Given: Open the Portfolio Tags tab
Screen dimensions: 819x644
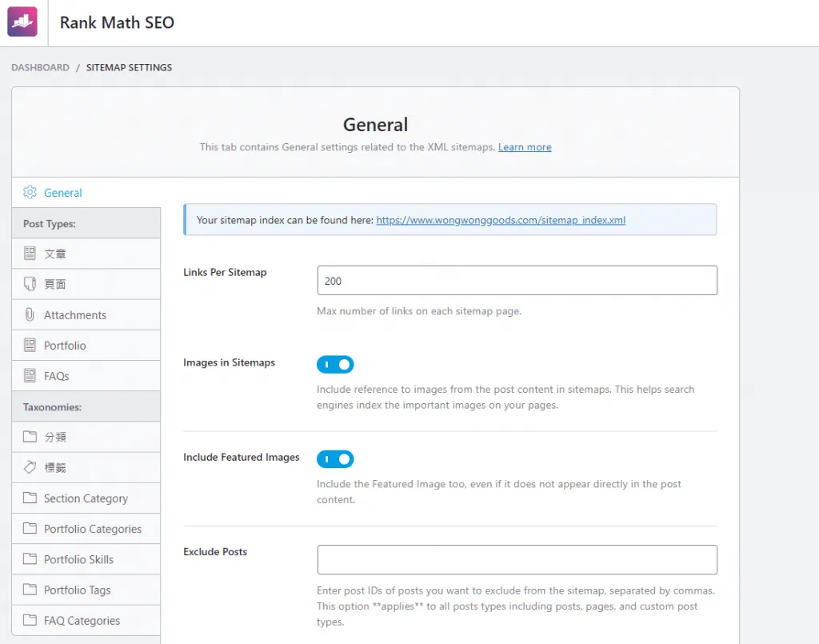Looking at the screenshot, I should (77, 590).
